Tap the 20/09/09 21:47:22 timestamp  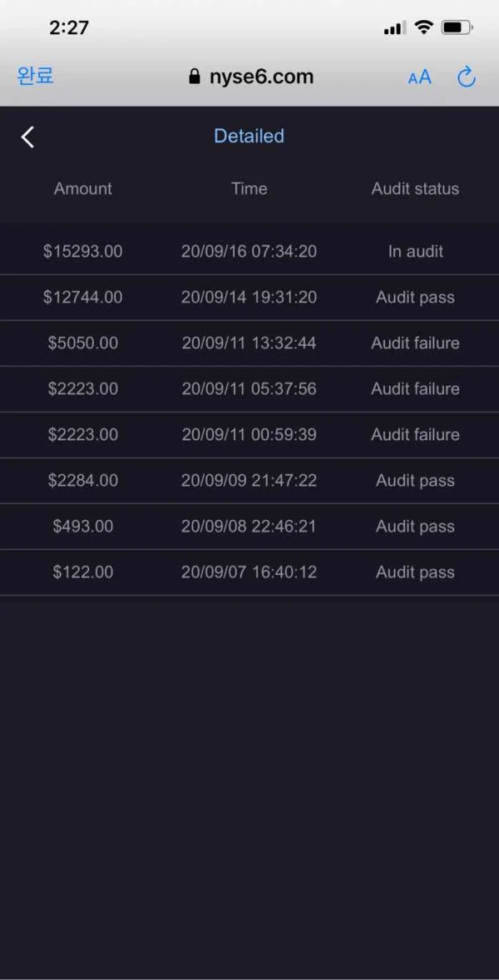[249, 480]
